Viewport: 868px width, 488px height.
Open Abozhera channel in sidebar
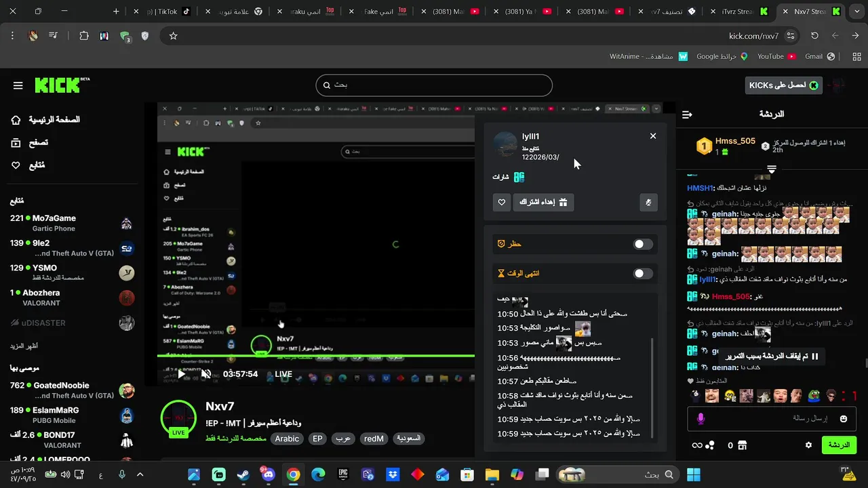click(72, 298)
